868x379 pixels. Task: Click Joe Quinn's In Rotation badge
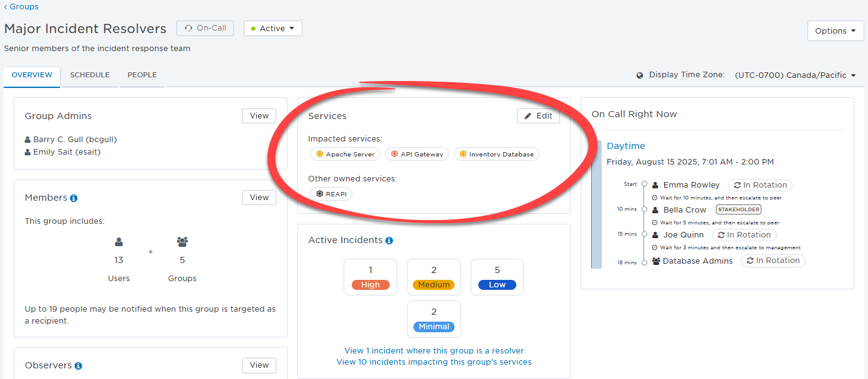745,235
